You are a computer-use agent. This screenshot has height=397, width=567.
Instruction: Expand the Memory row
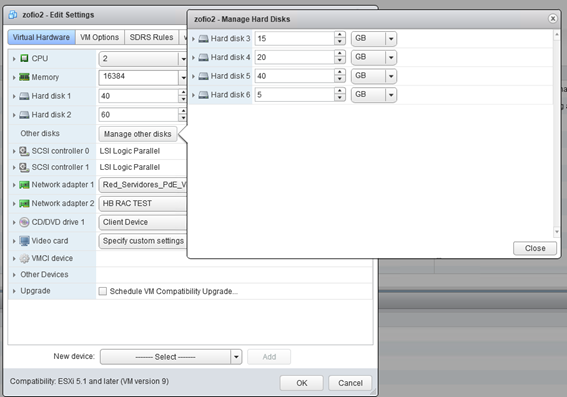tap(14, 77)
